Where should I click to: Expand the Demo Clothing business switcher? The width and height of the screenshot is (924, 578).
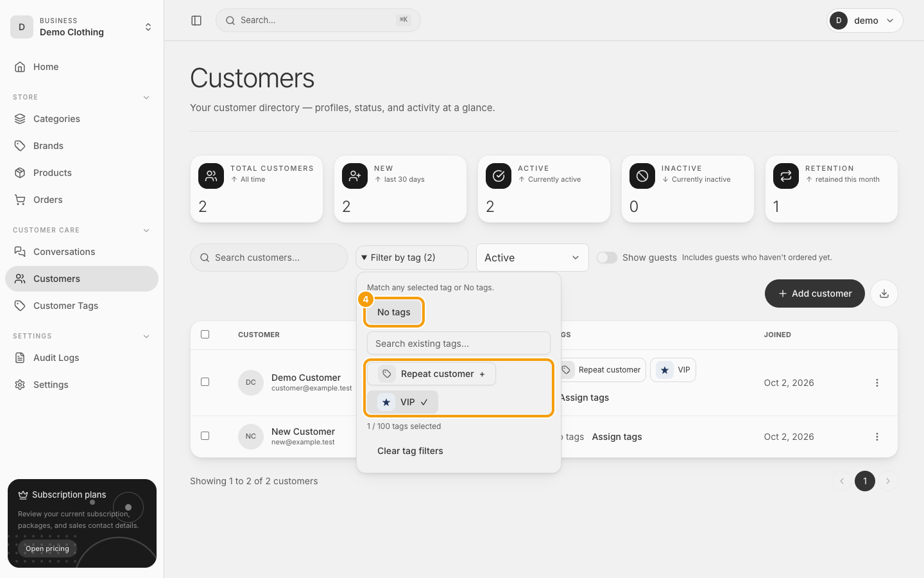coord(81,27)
